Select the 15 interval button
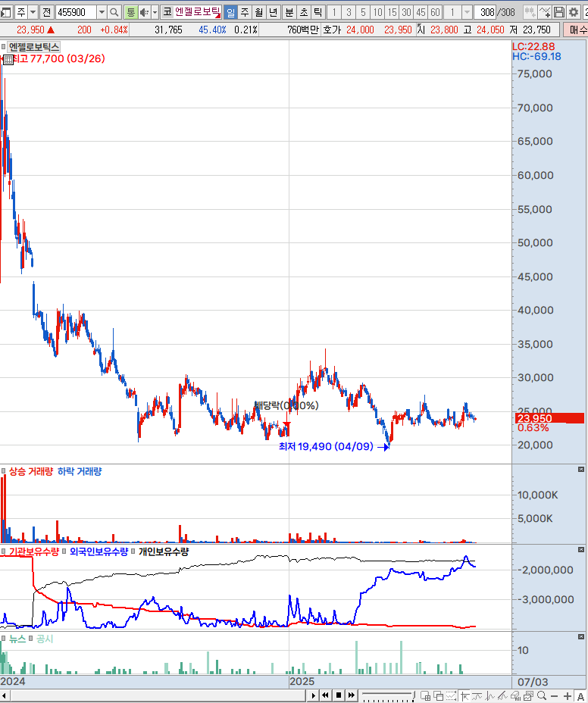 [x=392, y=12]
